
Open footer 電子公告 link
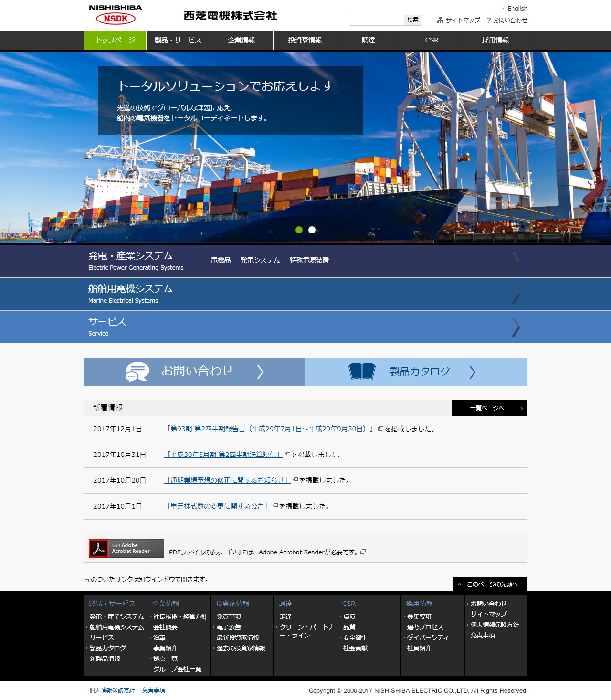229,627
